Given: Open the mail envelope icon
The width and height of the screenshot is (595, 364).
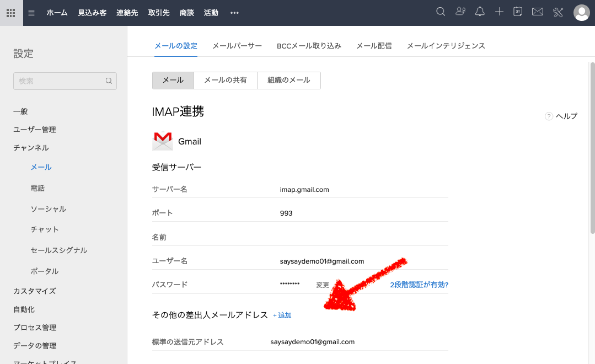Looking at the screenshot, I should tap(537, 12).
